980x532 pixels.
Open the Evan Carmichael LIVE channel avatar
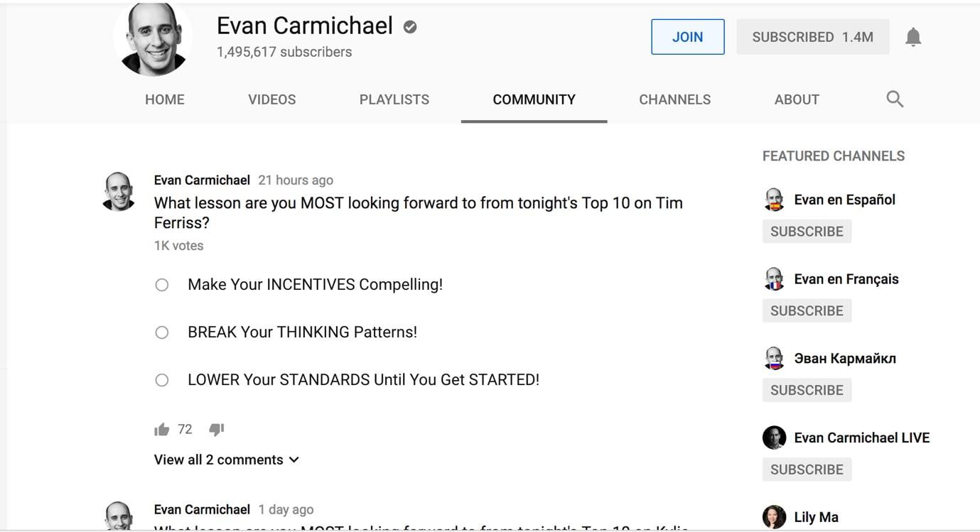tap(774, 438)
